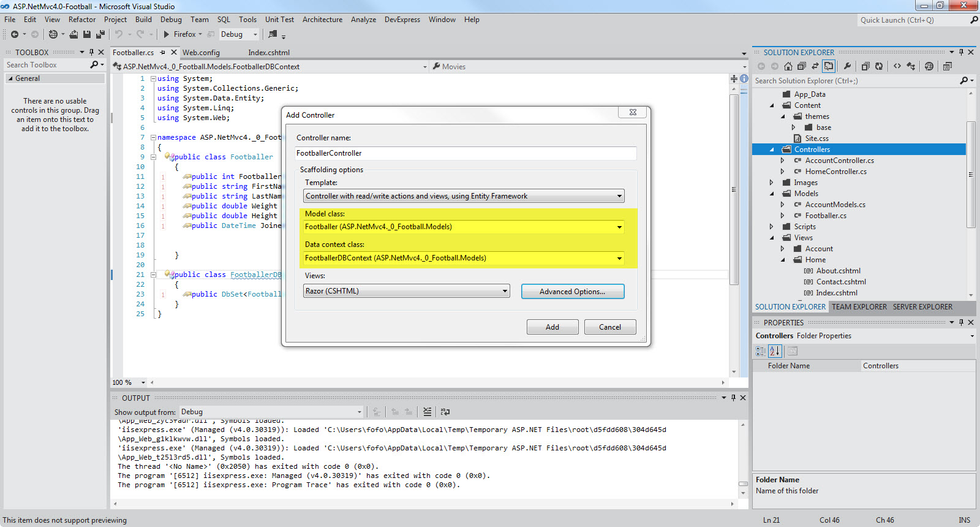Expand the AccountController.cs tree node

(782, 161)
